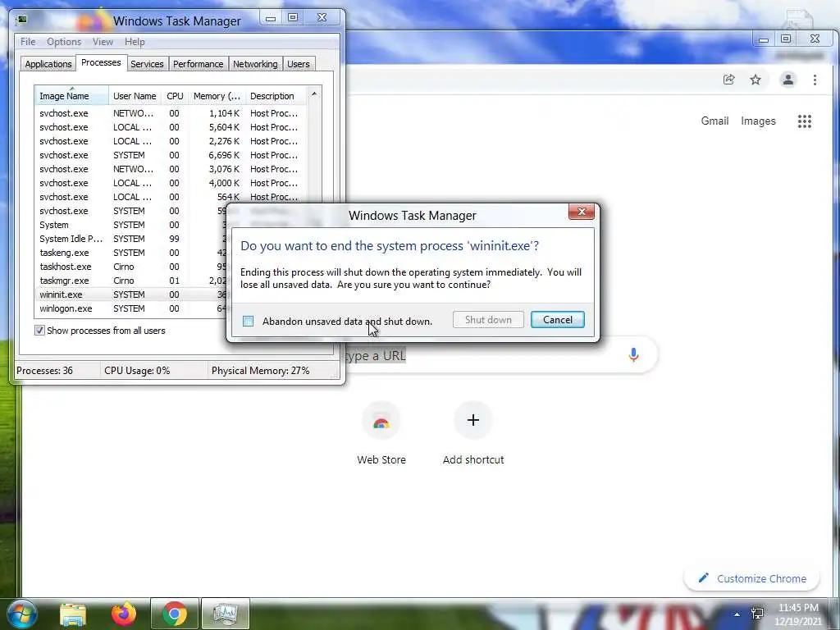Select the Processes tab

click(x=101, y=62)
